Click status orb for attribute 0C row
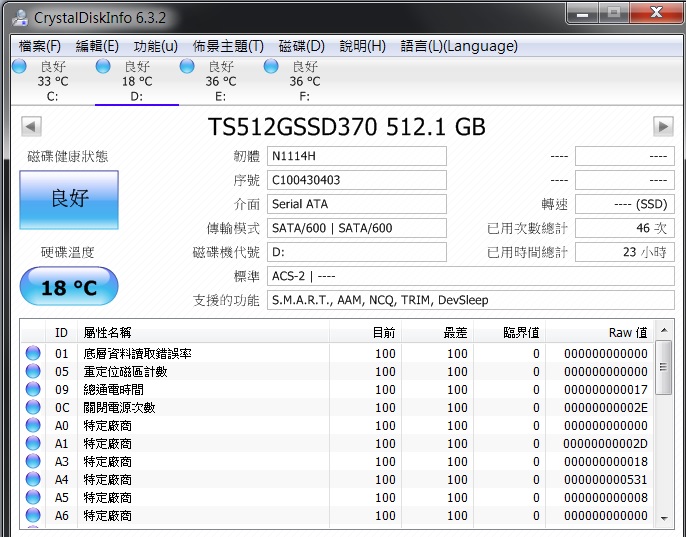This screenshot has width=686, height=537. tap(33, 407)
